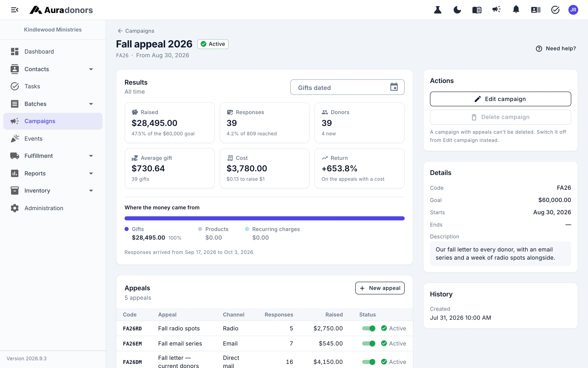Click the Jul 31, 2026 10:00 AM timestamp
This screenshot has height=368, width=588.
[x=460, y=318]
